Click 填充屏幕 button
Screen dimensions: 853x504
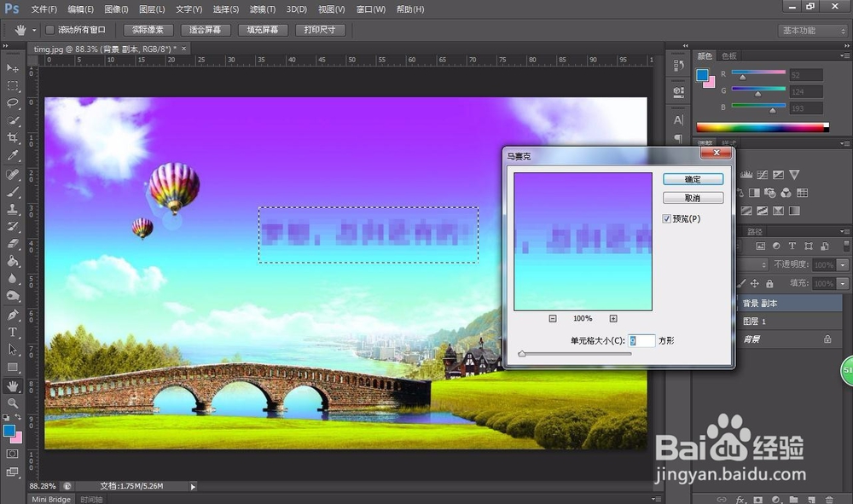pos(263,30)
